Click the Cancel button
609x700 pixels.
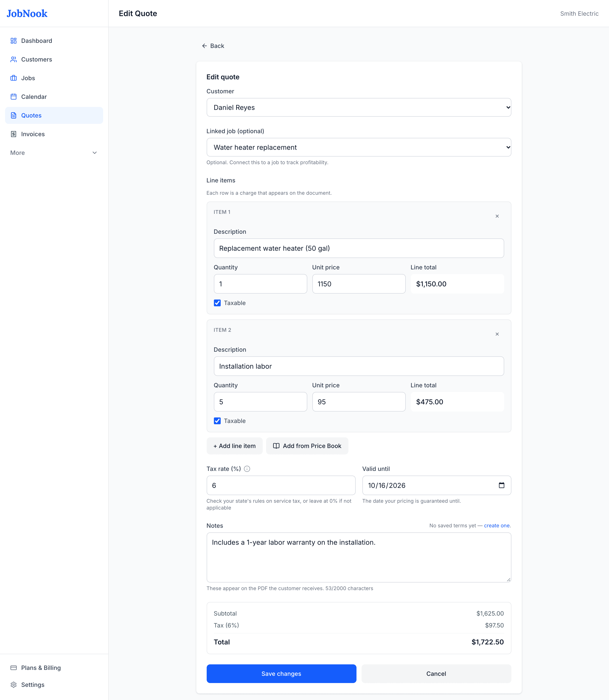[436, 673]
